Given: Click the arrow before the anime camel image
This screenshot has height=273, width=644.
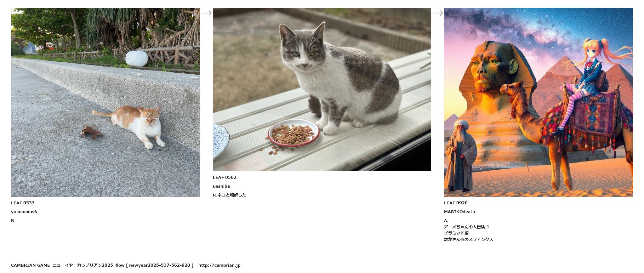Looking at the screenshot, I should click(437, 13).
